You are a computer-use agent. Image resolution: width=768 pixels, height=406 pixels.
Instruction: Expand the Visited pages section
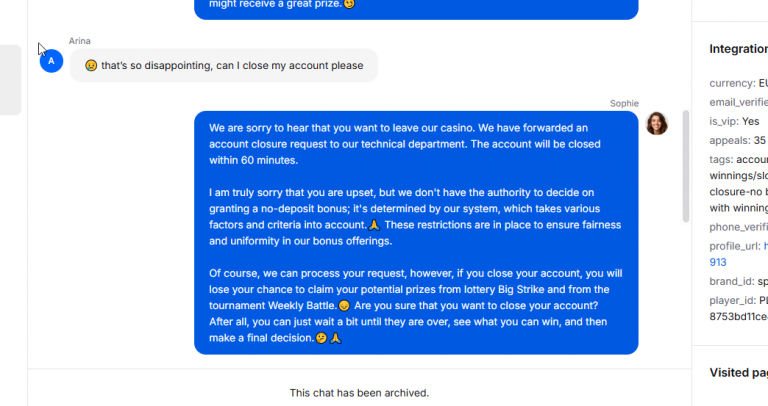pos(739,373)
